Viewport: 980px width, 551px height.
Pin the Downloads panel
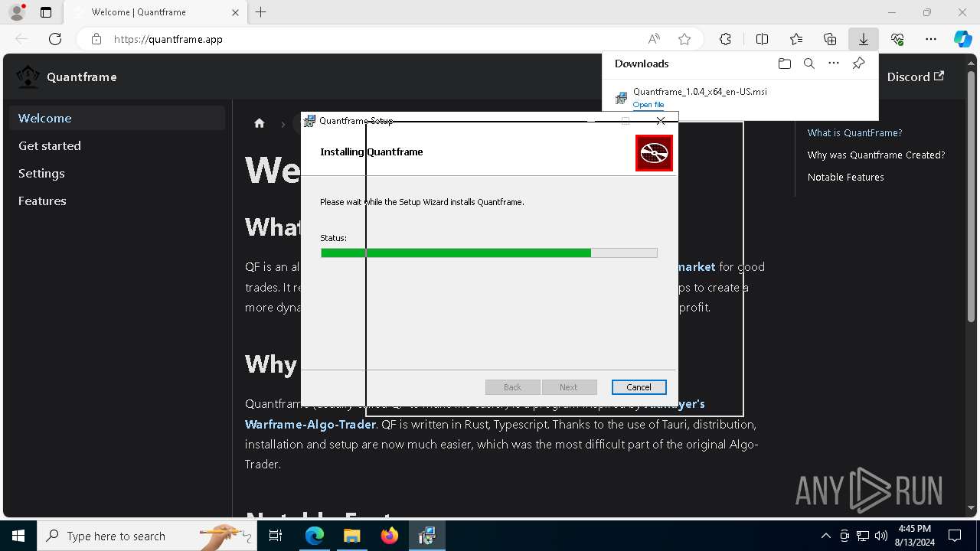pyautogui.click(x=858, y=64)
